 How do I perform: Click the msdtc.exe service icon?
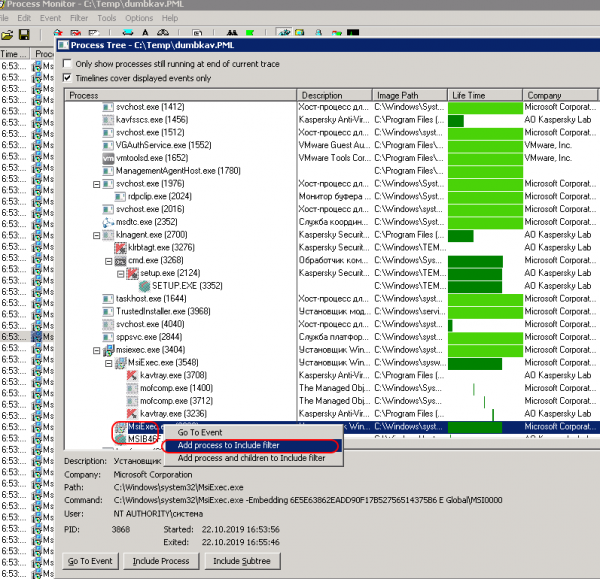[x=109, y=222]
